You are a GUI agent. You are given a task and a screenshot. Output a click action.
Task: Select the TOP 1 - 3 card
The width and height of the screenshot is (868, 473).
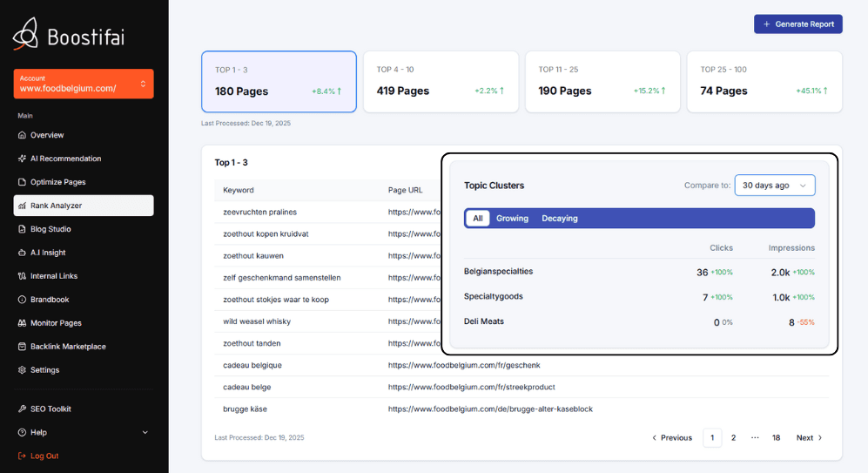tap(279, 81)
